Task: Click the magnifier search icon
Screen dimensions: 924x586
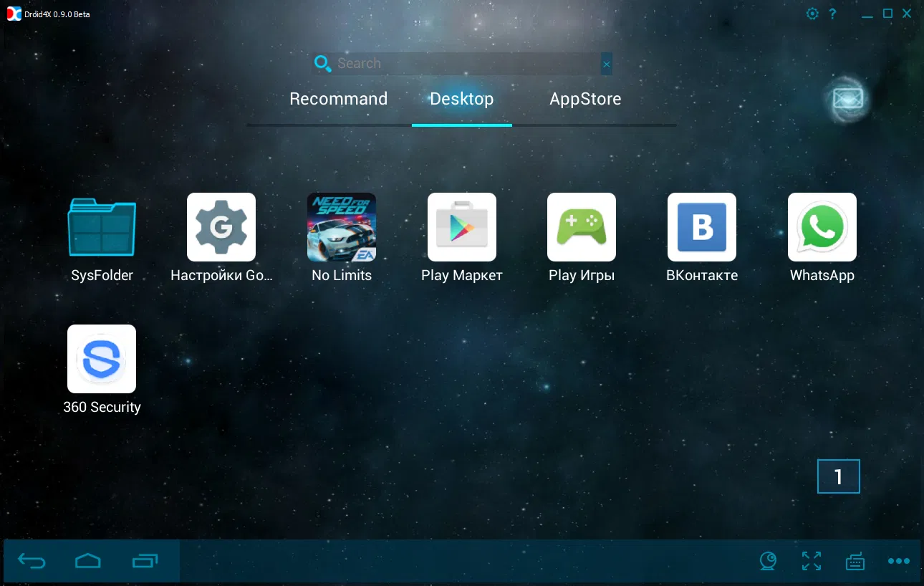Action: pyautogui.click(x=323, y=63)
